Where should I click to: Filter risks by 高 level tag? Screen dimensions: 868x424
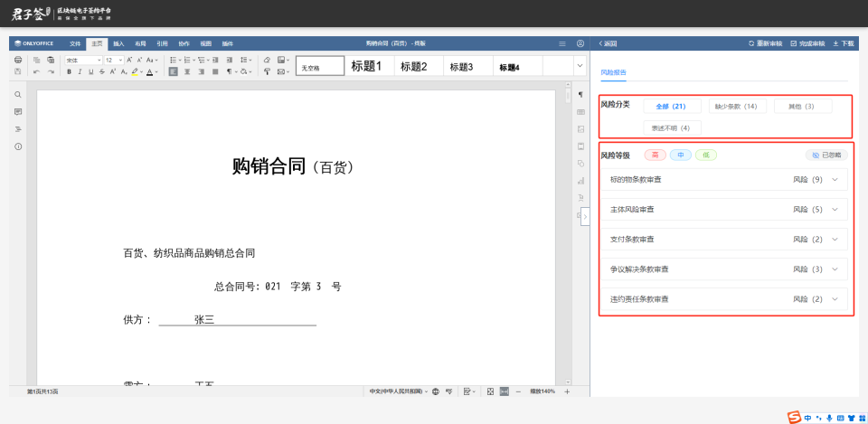[654, 155]
